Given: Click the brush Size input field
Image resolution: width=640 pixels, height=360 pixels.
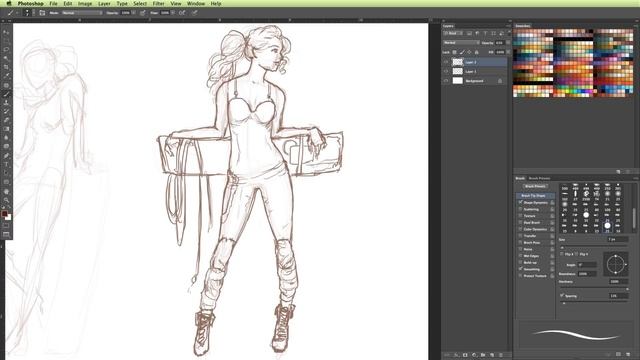Looking at the screenshot, I should tap(618, 239).
